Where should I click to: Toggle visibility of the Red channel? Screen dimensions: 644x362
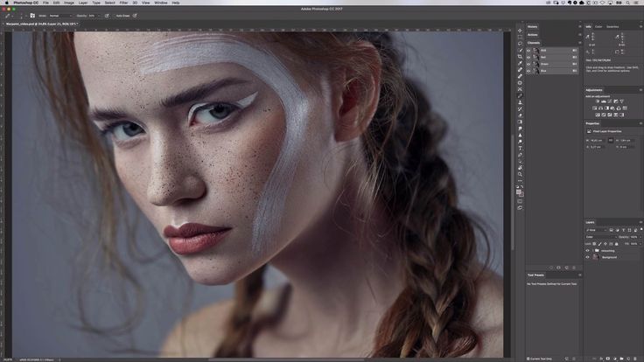(x=528, y=56)
